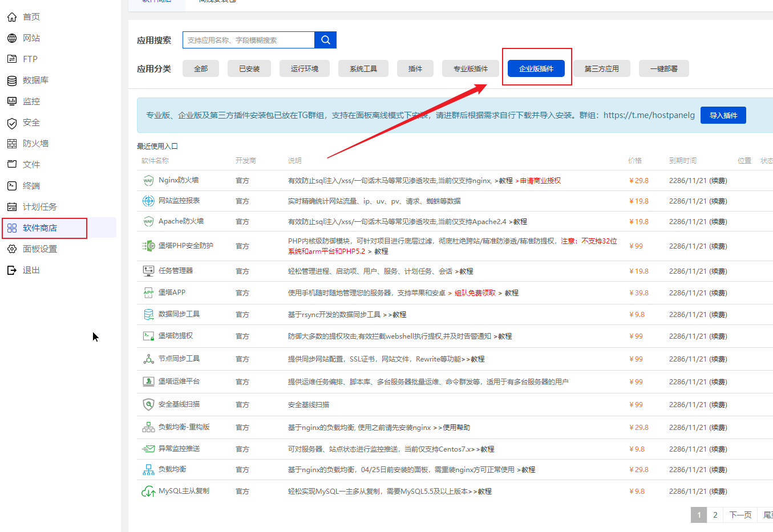Click the Apache防火墙 WAF icon

(148, 221)
